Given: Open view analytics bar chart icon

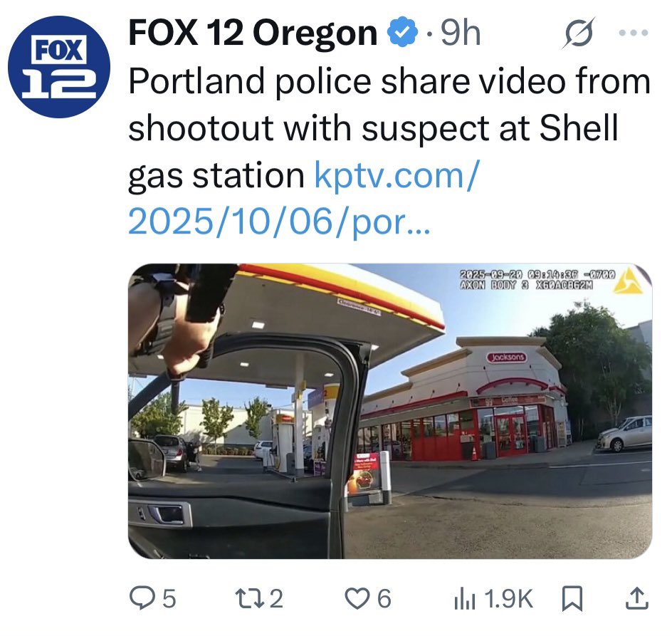Looking at the screenshot, I should (465, 599).
